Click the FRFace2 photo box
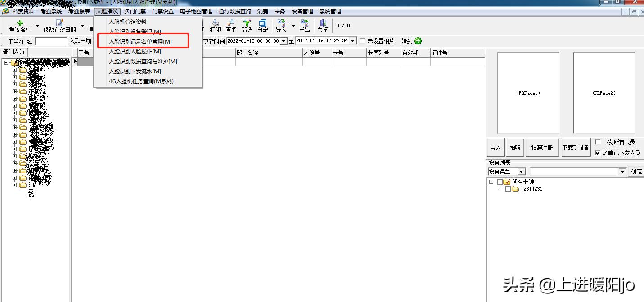The image size is (644, 302). 604,93
